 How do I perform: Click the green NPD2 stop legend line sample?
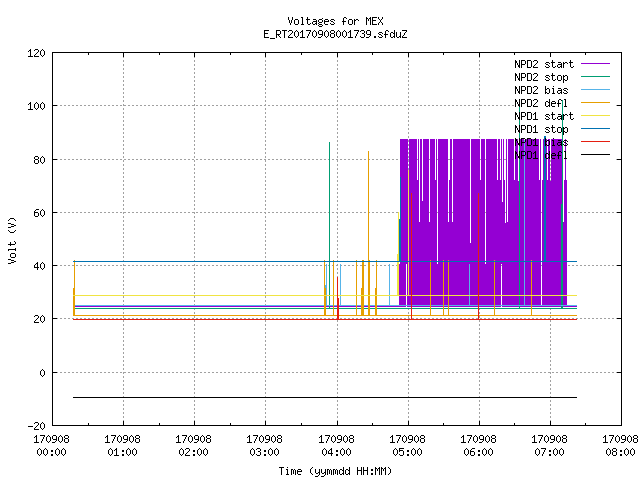click(x=596, y=77)
